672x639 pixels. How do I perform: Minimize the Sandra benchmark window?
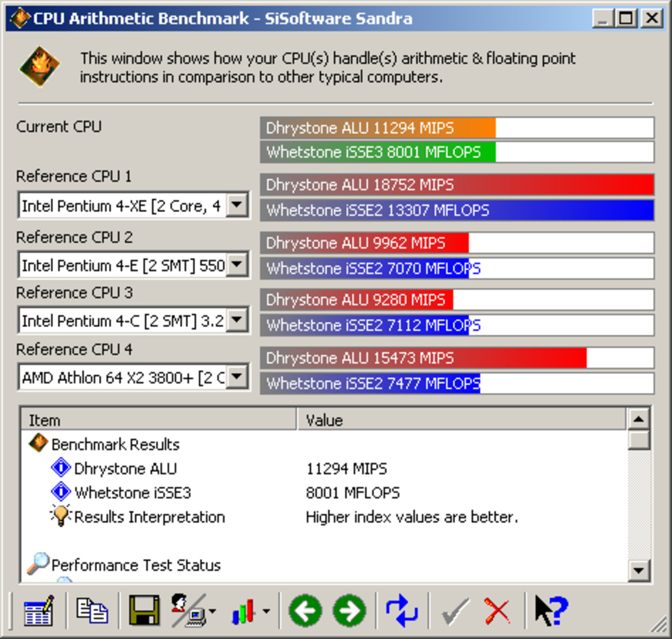(603, 18)
